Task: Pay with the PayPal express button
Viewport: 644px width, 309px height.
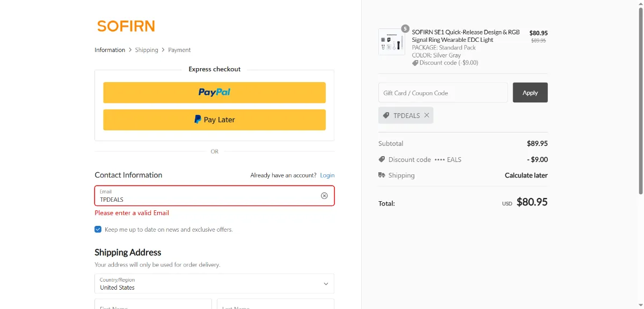Action: (x=214, y=92)
